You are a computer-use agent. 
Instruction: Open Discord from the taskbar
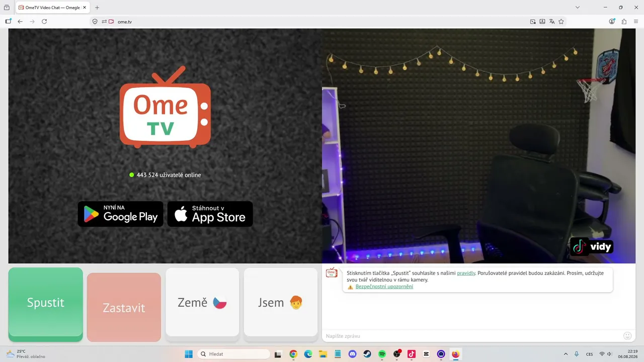(x=352, y=354)
